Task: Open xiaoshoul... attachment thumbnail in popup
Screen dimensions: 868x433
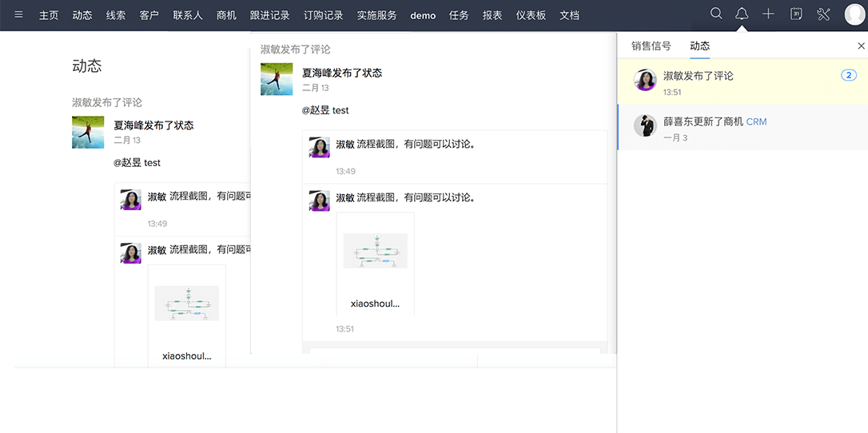Action: (375, 251)
